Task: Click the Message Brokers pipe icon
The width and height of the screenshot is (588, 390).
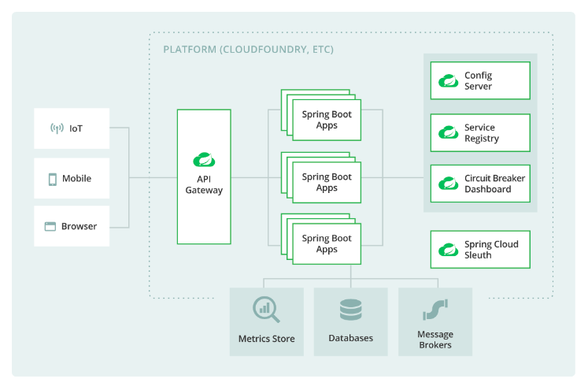Action: [435, 310]
